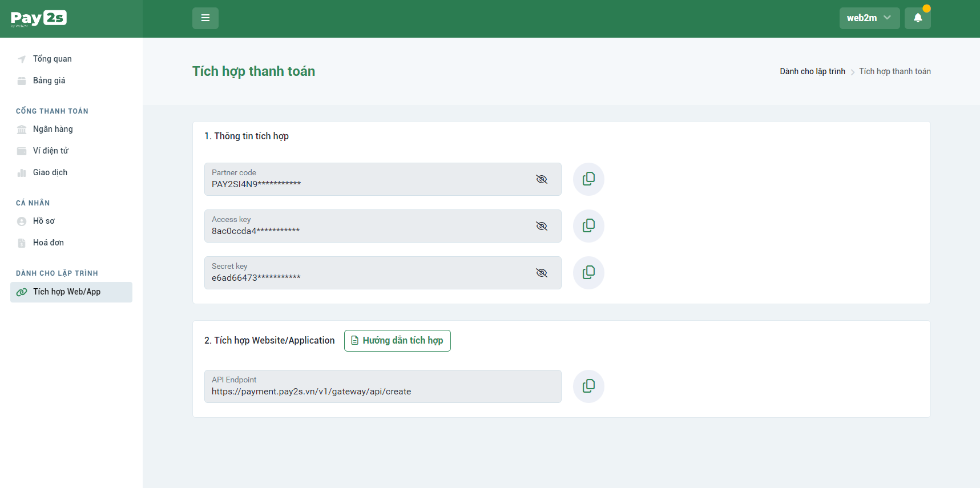
Task: Click the Pay2s logo
Action: pyautogui.click(x=39, y=18)
